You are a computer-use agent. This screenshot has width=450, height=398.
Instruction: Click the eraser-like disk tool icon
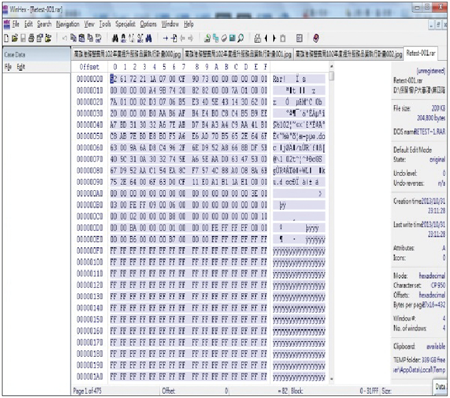(x=224, y=39)
